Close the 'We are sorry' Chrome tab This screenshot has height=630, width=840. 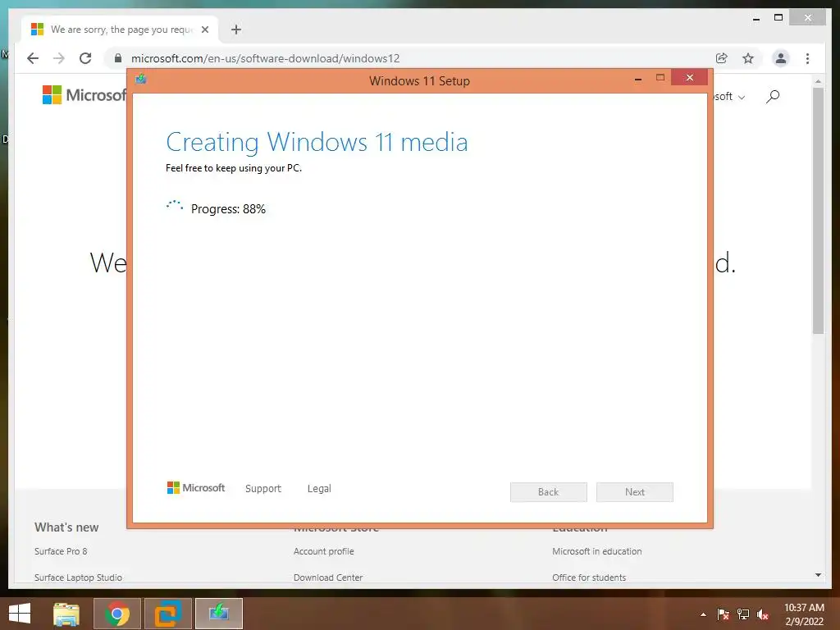point(204,30)
